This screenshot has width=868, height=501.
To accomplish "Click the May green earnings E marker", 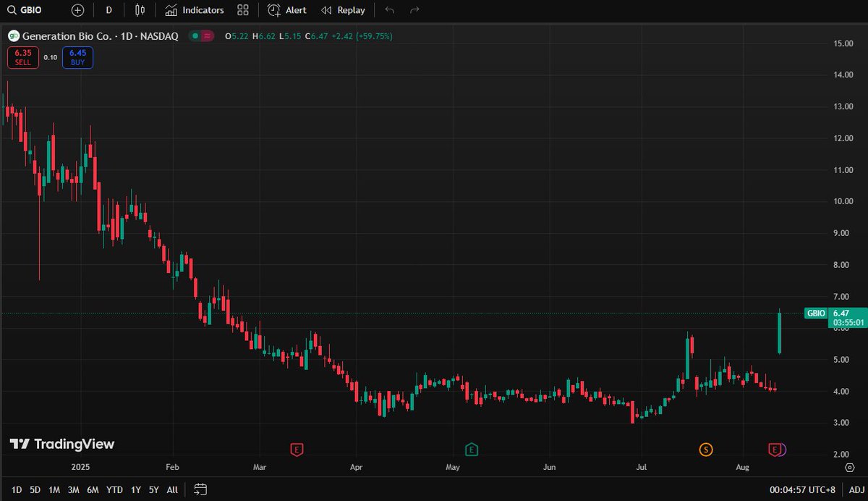I will click(x=471, y=450).
